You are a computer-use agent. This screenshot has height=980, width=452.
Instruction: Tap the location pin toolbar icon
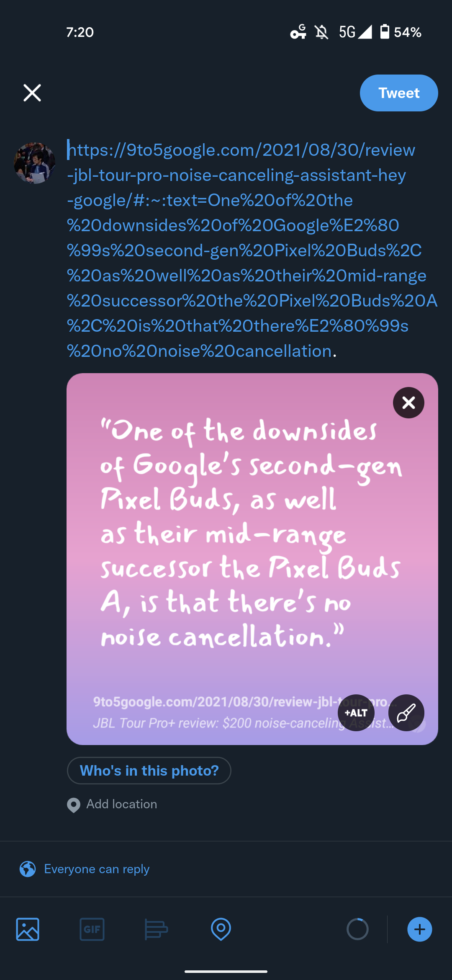click(x=221, y=929)
